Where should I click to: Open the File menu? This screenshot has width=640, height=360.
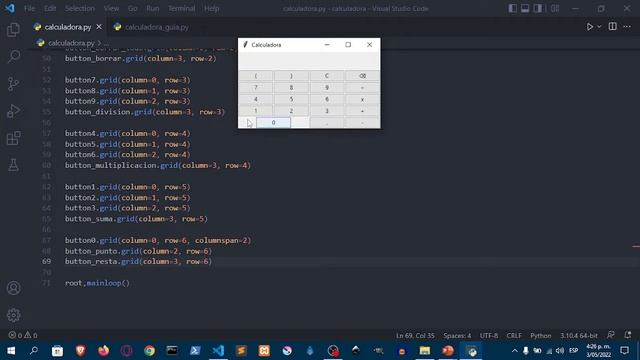pyautogui.click(x=29, y=8)
